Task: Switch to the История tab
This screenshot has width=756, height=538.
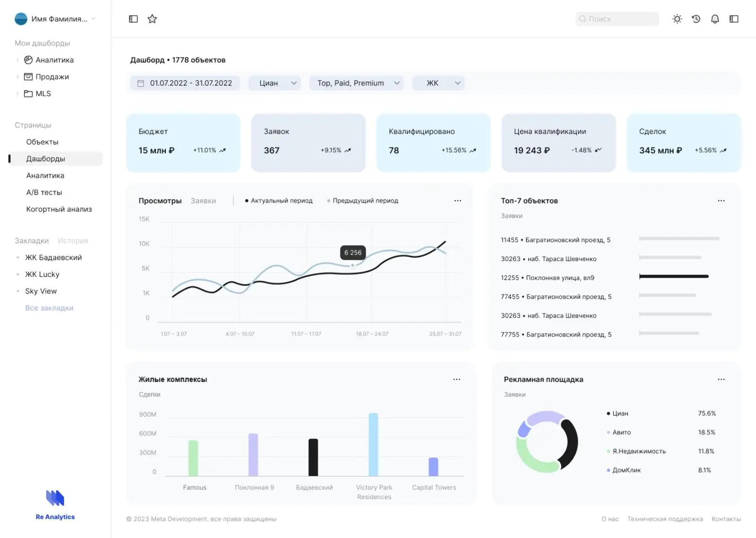Action: (73, 241)
